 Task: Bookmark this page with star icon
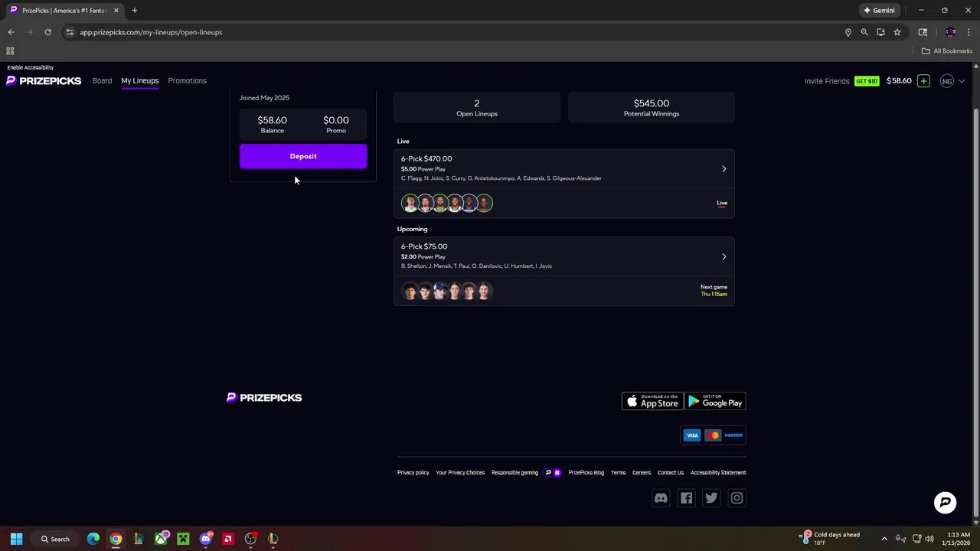click(897, 32)
